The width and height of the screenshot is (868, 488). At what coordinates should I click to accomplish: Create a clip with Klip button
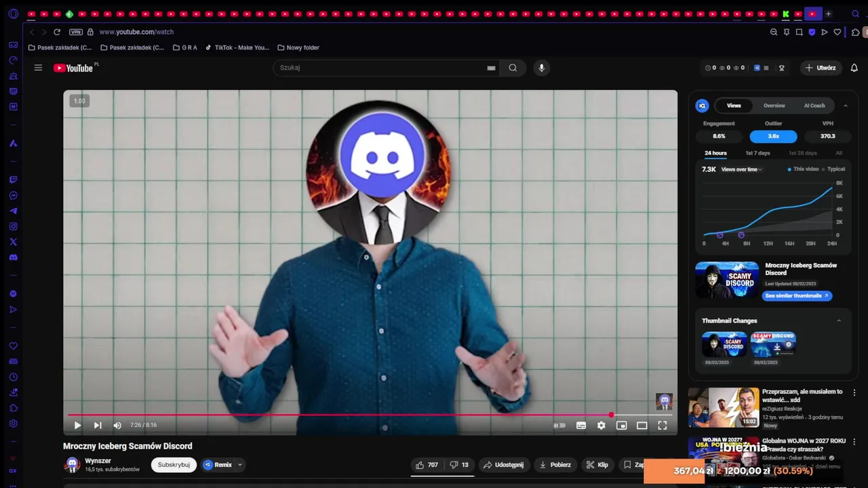pos(597,465)
